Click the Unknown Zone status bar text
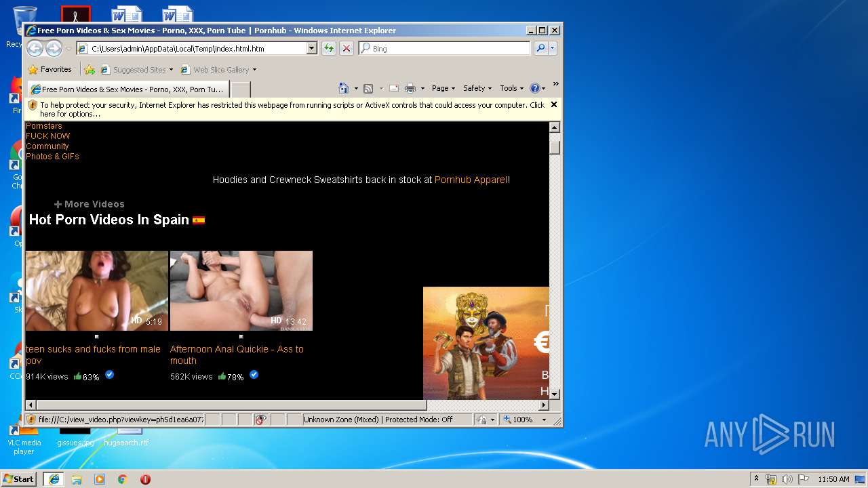Viewport: 868px width, 488px height. 378,420
